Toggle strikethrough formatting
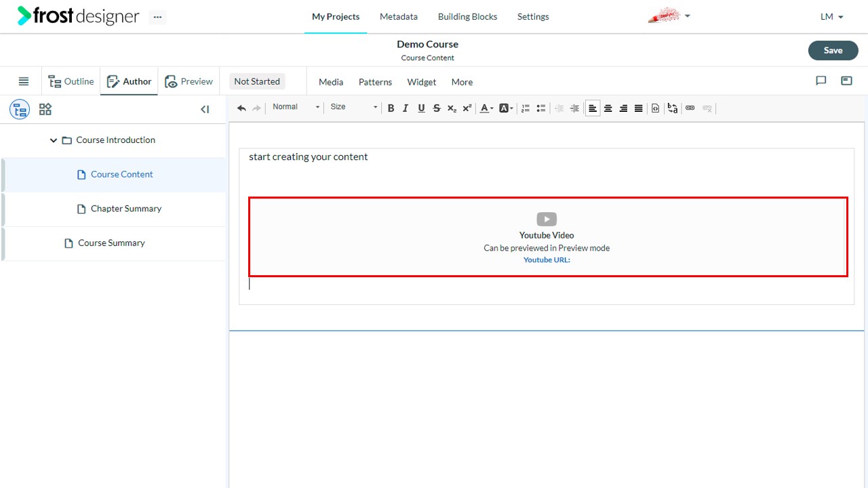Image resolution: width=868 pixels, height=488 pixels. click(437, 108)
